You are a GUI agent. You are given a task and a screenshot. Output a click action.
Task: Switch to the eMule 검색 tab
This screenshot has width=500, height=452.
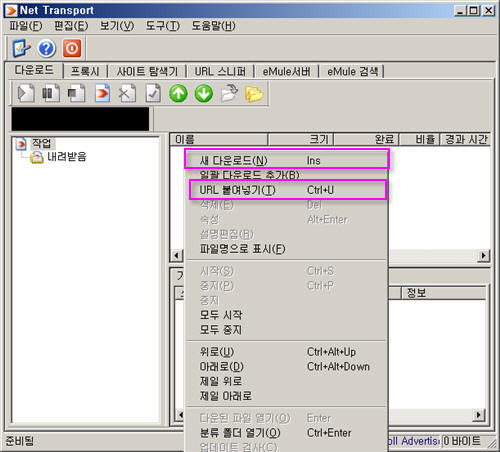click(x=352, y=71)
